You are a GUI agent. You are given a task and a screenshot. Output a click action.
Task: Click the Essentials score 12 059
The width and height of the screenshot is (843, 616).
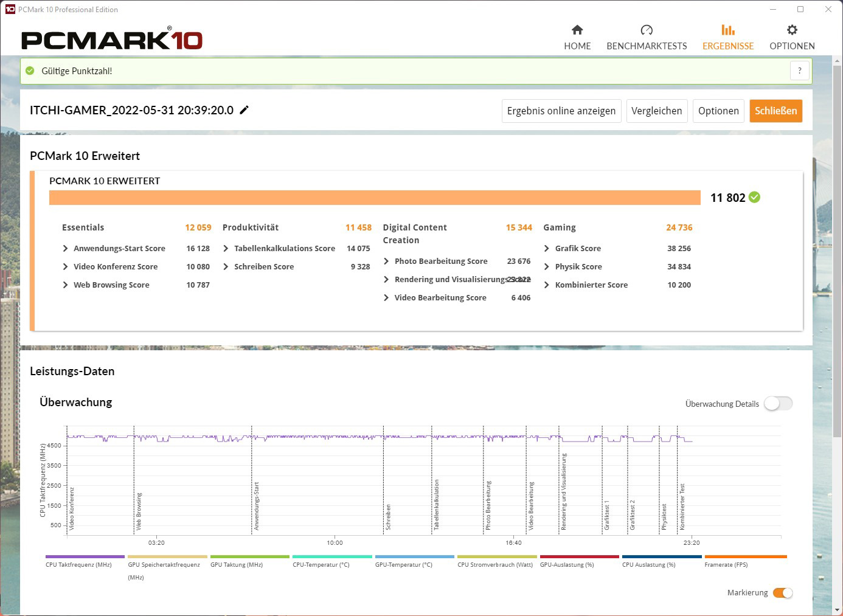[198, 227]
